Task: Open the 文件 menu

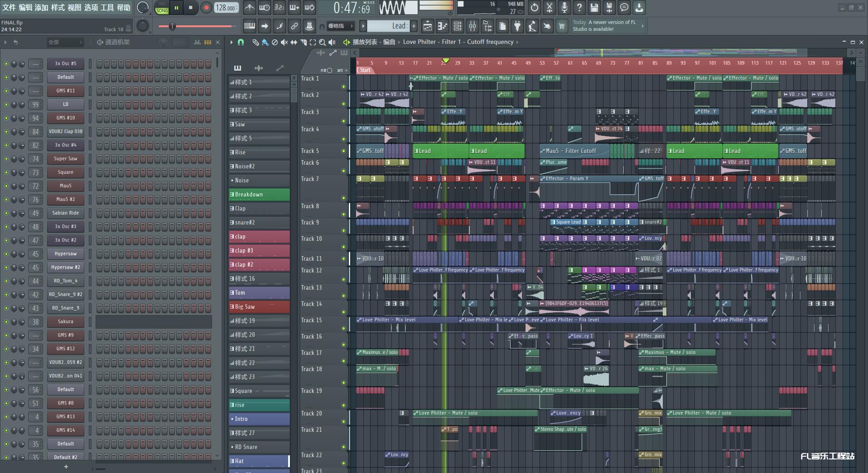Action: click(9, 7)
